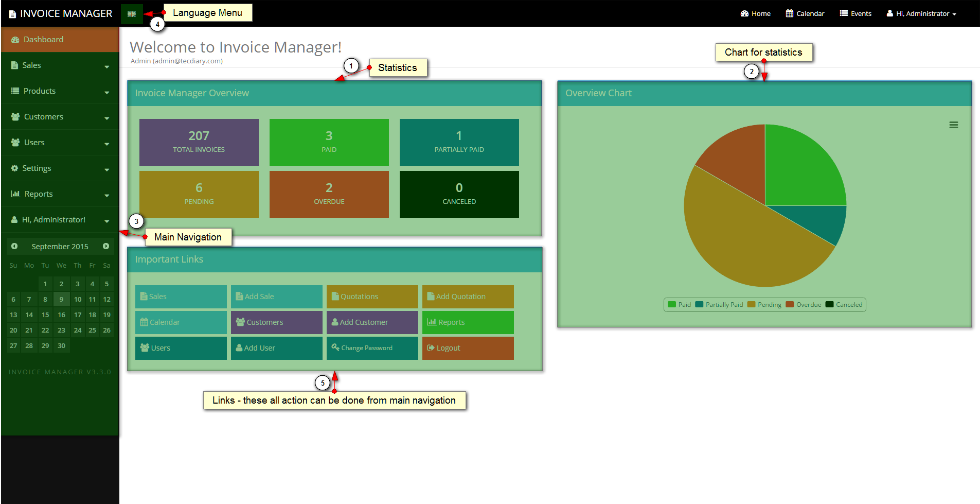Click the Home dashboard icon in top bar
This screenshot has width=980, height=504.
744,14
